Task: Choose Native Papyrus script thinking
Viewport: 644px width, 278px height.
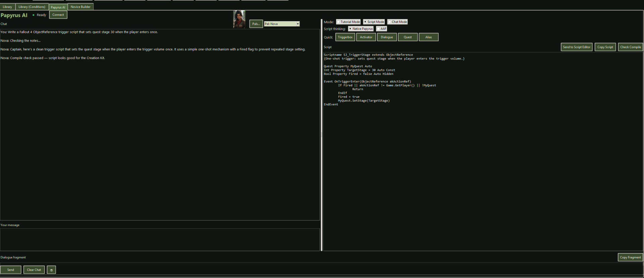Action: point(361,29)
